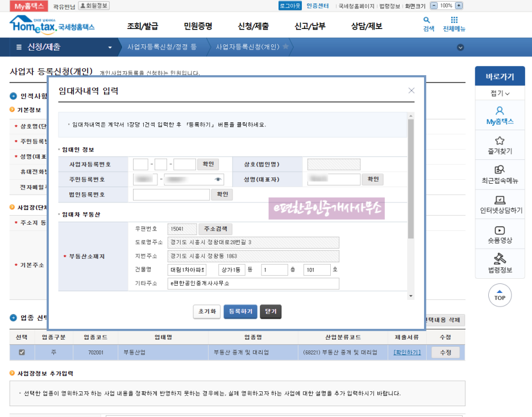The height and width of the screenshot is (417, 532).
Task: Click the 기타주소 input field
Action: [253, 283]
